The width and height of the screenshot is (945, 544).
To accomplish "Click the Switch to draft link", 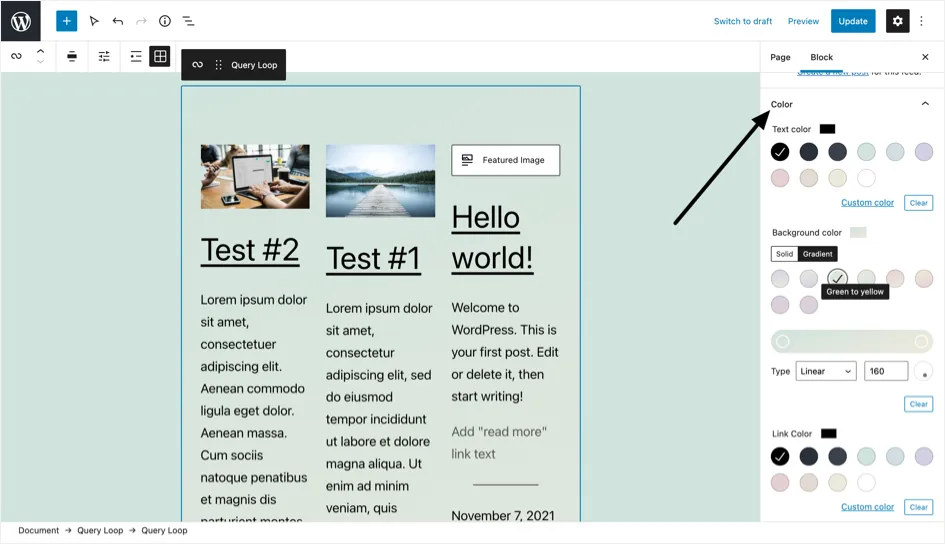I will 742,21.
